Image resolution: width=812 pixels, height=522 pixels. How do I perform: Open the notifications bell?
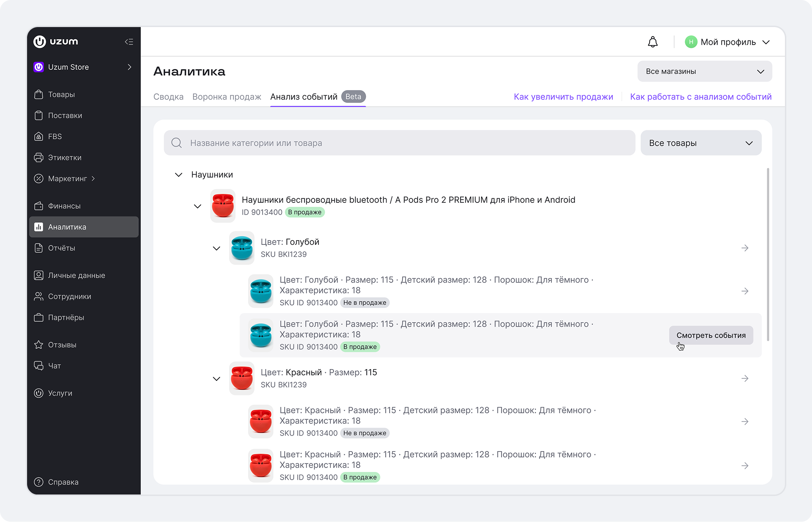[653, 42]
